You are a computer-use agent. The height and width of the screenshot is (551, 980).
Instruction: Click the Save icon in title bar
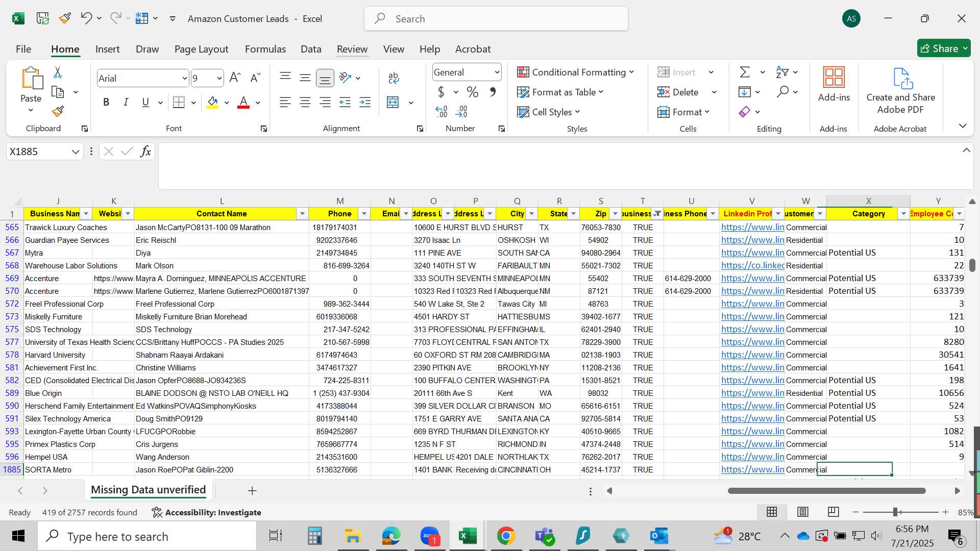(x=43, y=18)
